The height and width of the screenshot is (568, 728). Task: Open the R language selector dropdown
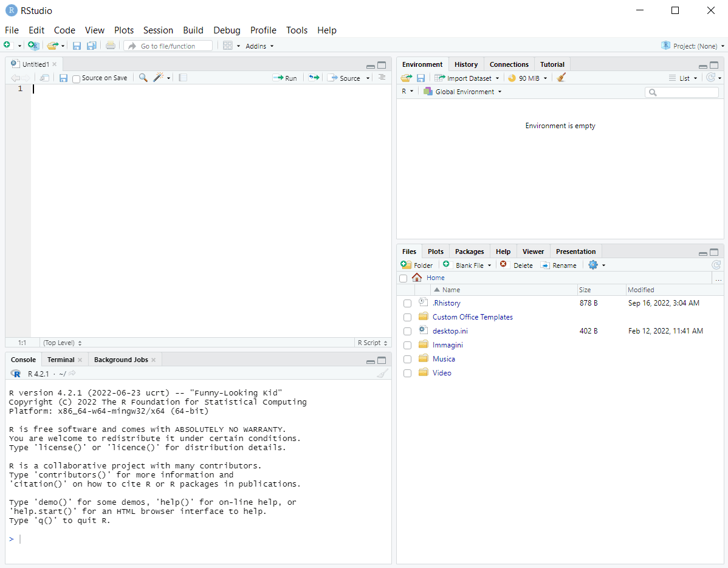pos(407,91)
